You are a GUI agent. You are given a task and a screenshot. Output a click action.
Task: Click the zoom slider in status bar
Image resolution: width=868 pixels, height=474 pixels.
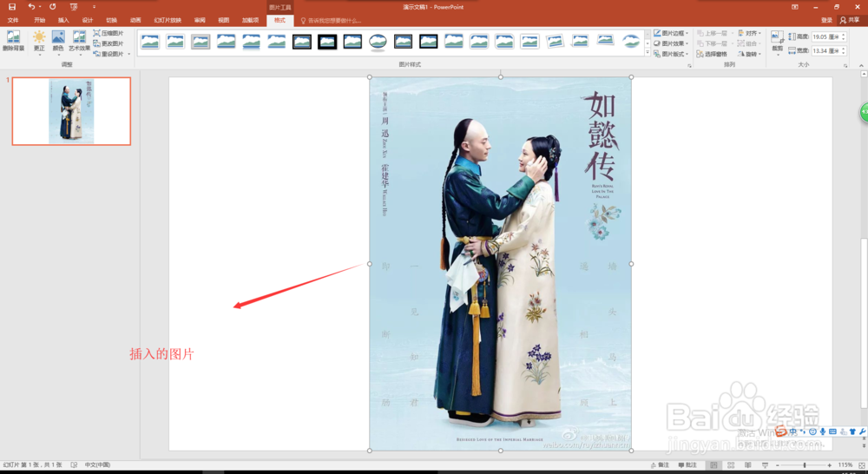pyautogui.click(x=805, y=465)
